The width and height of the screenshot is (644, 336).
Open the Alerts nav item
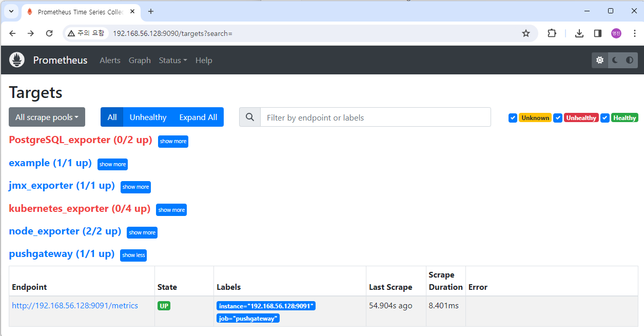(110, 60)
